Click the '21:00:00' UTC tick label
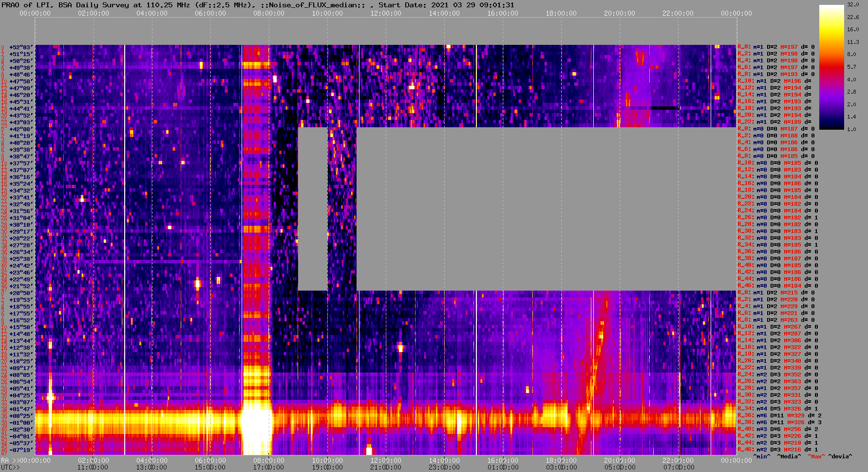 coord(386,467)
